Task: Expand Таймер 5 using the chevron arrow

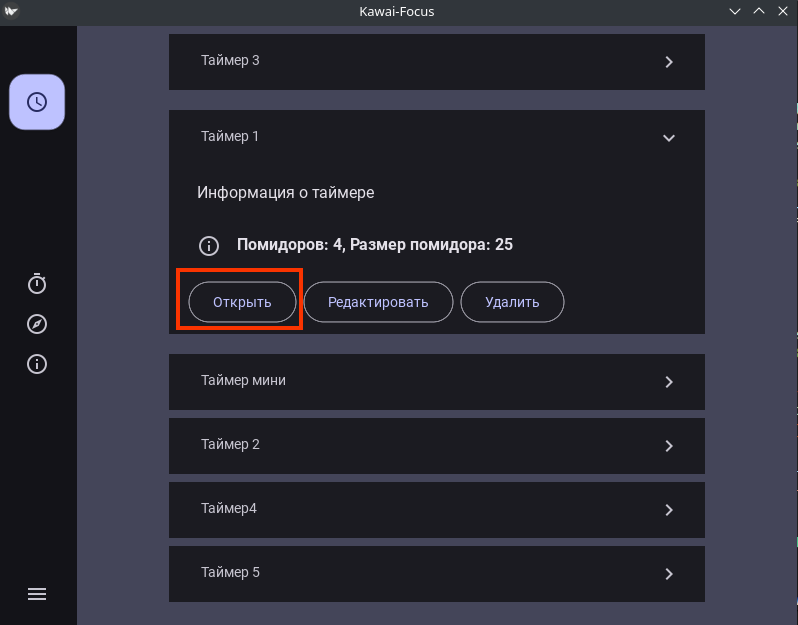Action: pos(669,574)
